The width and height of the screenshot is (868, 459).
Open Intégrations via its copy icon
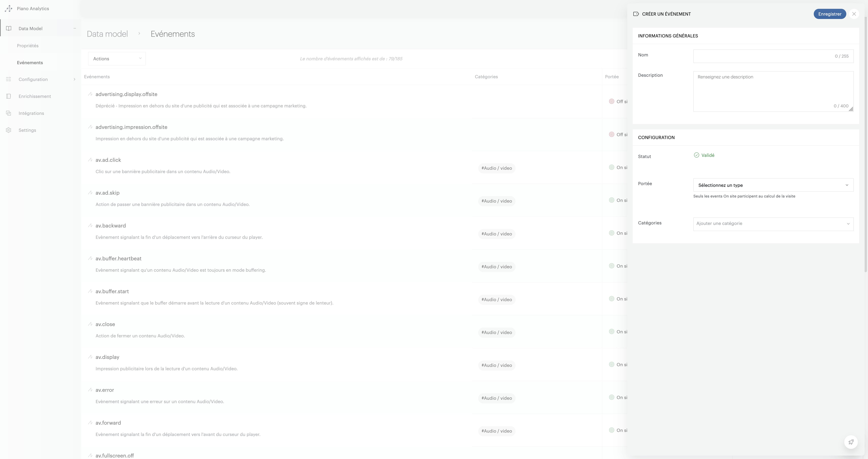click(x=8, y=113)
